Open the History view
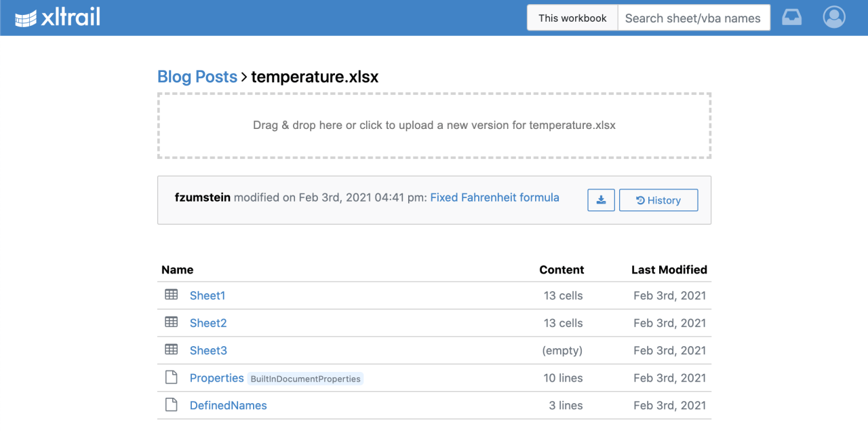 pos(658,200)
